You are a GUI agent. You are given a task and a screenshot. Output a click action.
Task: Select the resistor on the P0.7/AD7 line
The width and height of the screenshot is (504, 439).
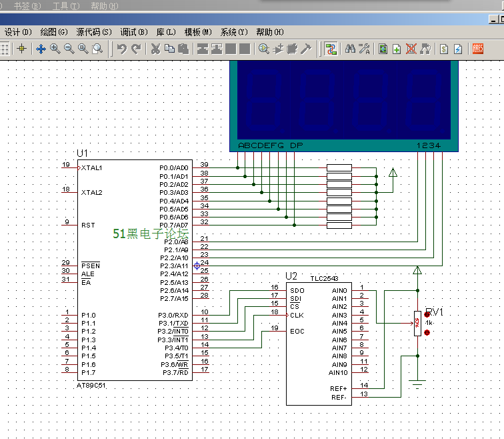pos(339,225)
